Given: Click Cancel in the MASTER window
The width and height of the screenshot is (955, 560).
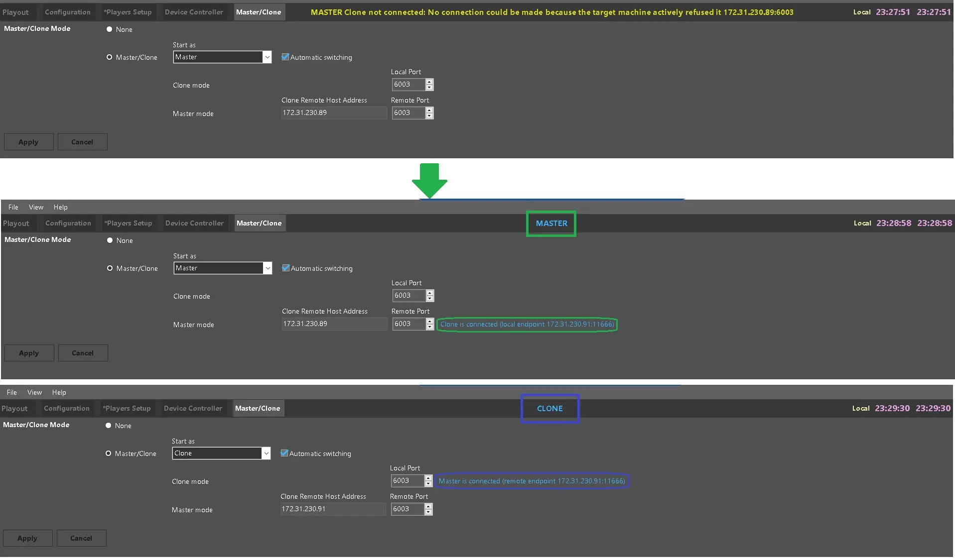Looking at the screenshot, I should point(83,353).
